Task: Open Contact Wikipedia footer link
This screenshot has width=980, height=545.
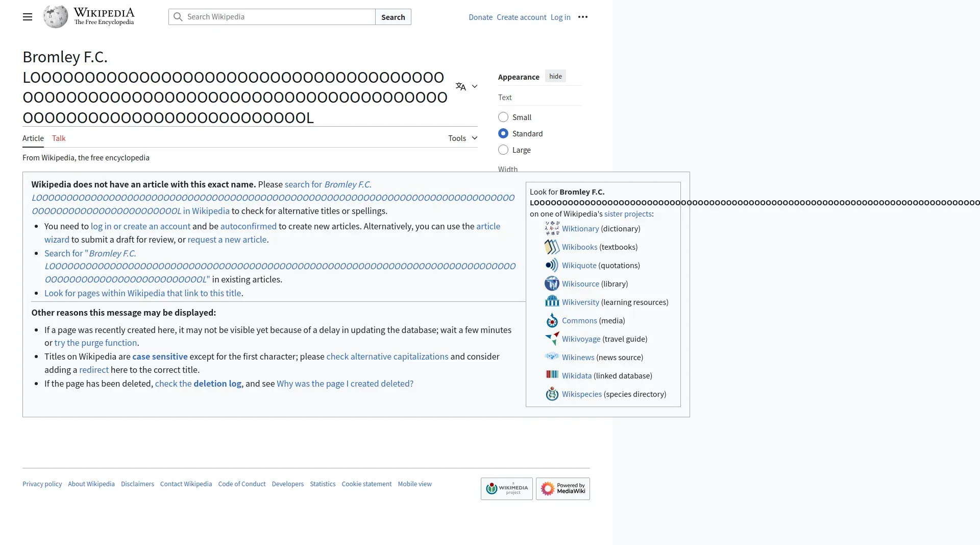Action: tap(186, 484)
